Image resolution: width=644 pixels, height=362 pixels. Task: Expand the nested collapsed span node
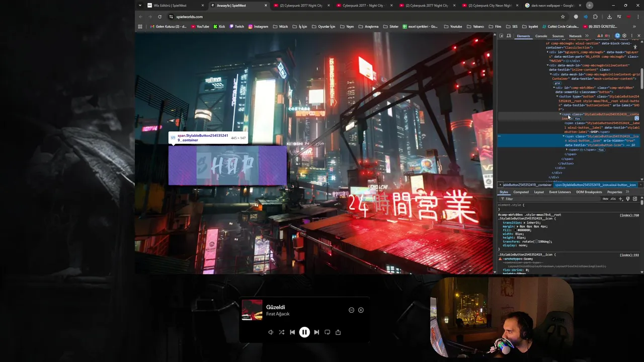pos(567,149)
